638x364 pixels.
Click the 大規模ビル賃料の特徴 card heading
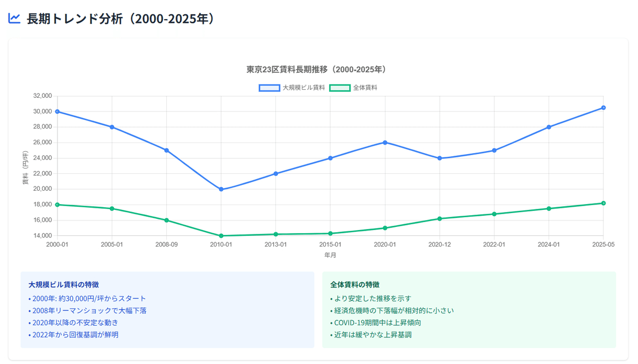point(64,285)
